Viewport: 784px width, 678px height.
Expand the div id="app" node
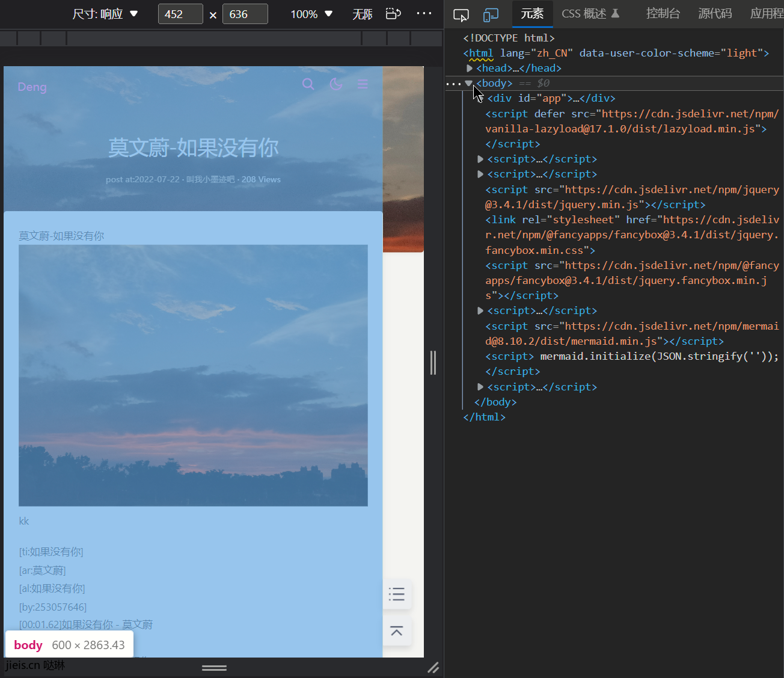[480, 98]
